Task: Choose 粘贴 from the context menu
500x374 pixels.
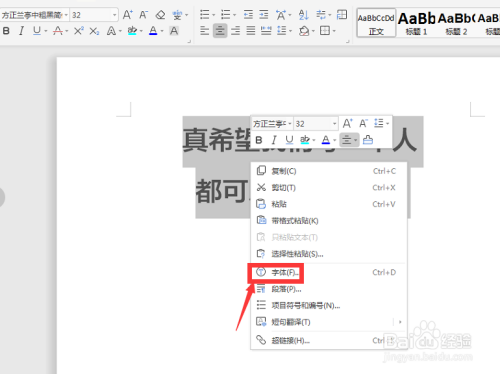Action: (329, 204)
